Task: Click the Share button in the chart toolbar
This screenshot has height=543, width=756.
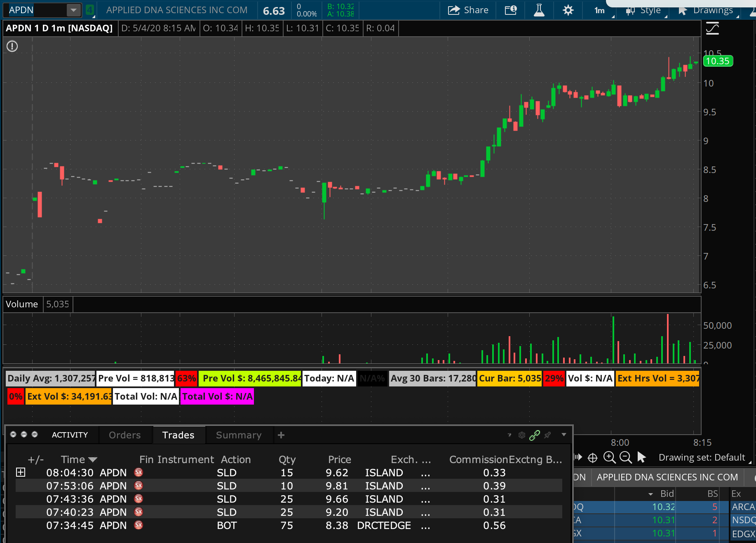Action: pyautogui.click(x=468, y=10)
